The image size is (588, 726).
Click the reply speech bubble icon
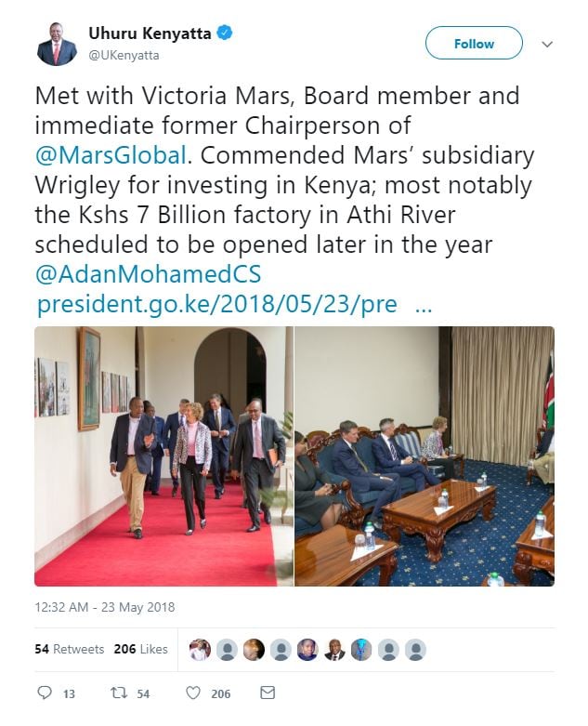(x=45, y=693)
